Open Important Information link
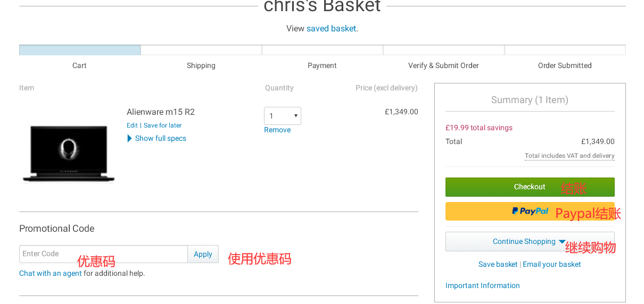The height and width of the screenshot is (304, 644). [482, 286]
